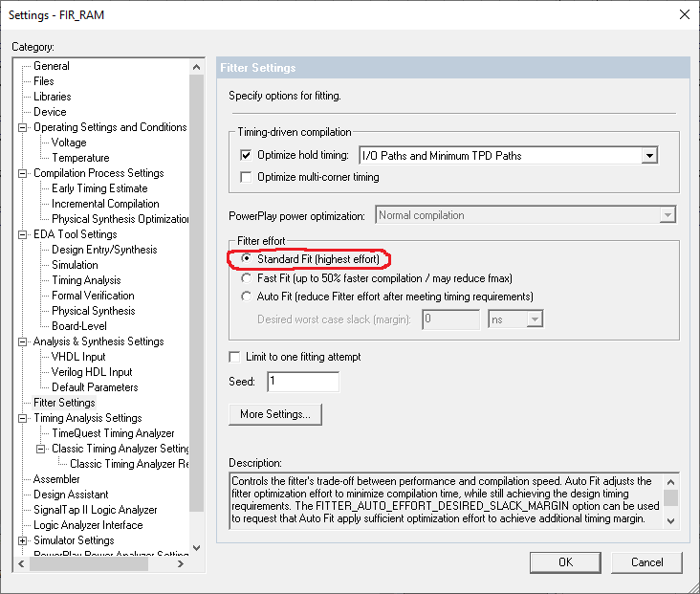Select Standard Fit (highest effort) radio button

tap(246, 259)
